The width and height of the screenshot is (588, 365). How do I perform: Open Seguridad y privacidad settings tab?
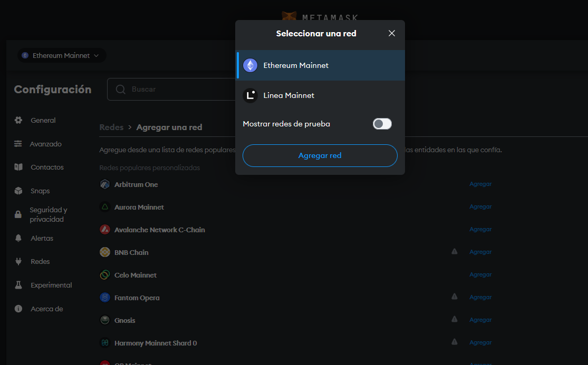[49, 214]
